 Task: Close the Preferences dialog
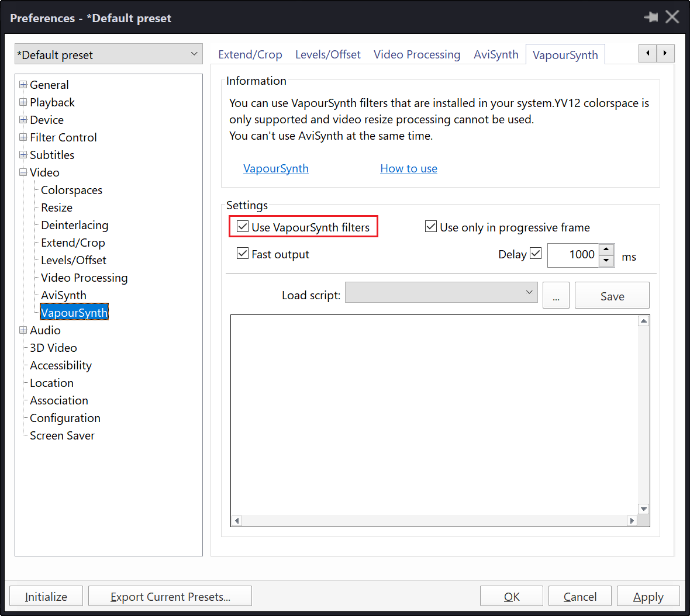pyautogui.click(x=672, y=17)
